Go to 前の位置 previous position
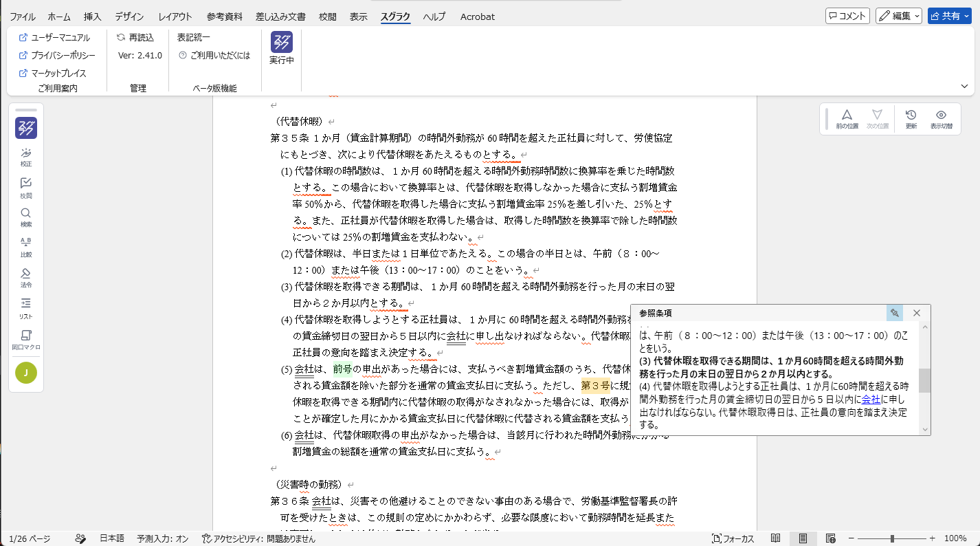The image size is (980, 546). pos(847,119)
